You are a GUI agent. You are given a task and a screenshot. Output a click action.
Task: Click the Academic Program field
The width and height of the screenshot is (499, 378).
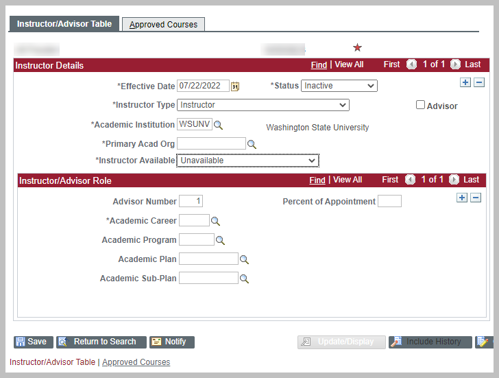click(197, 240)
